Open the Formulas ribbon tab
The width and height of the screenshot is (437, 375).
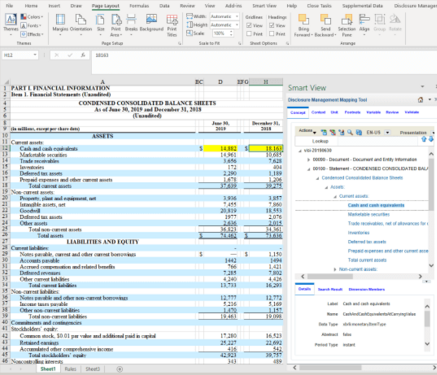[x=139, y=6]
